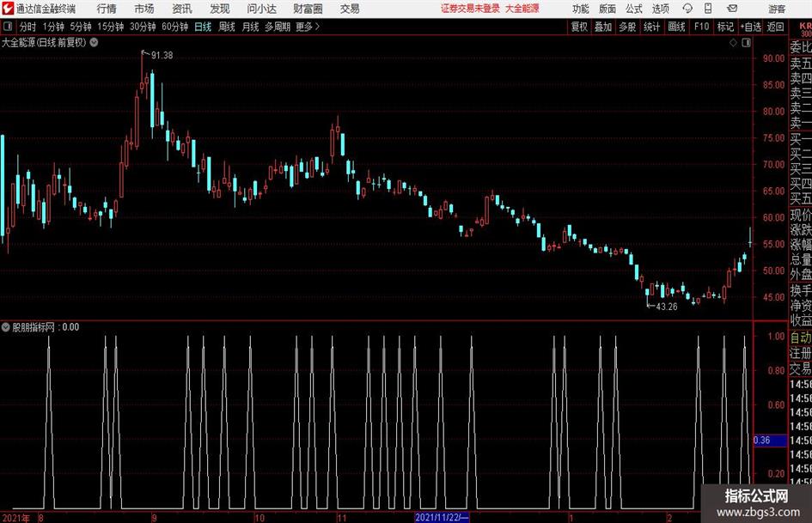Image resolution: width=812 pixels, height=523 pixels.
Task: Click the 画线 drawing toolbar button
Action: point(676,27)
